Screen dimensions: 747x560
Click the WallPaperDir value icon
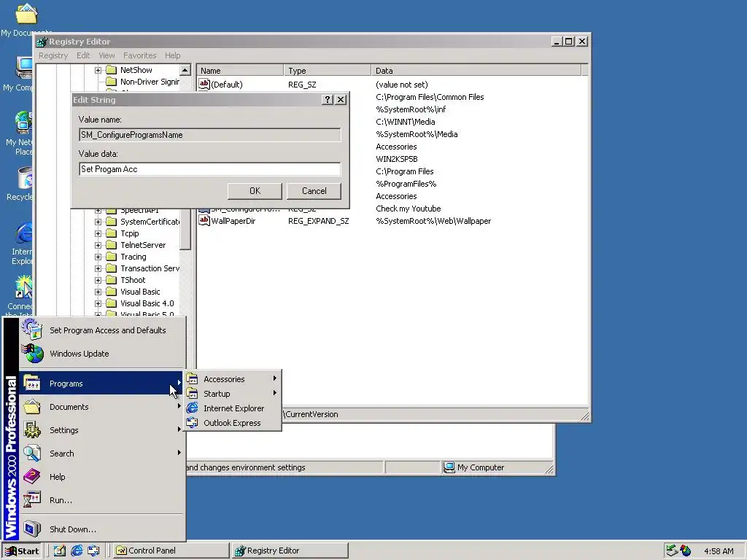tap(204, 220)
